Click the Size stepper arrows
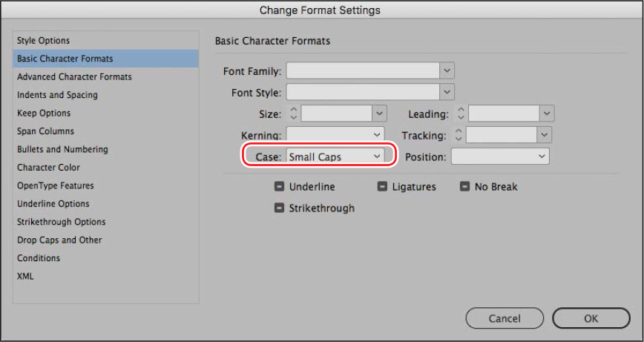Image resolution: width=644 pixels, height=342 pixels. point(293,114)
